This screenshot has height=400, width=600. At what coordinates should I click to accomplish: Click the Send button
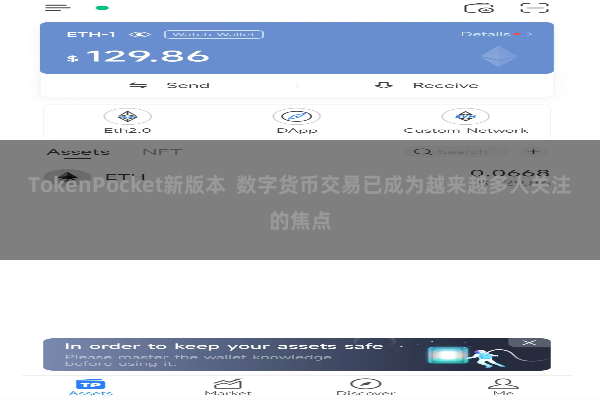click(169, 85)
